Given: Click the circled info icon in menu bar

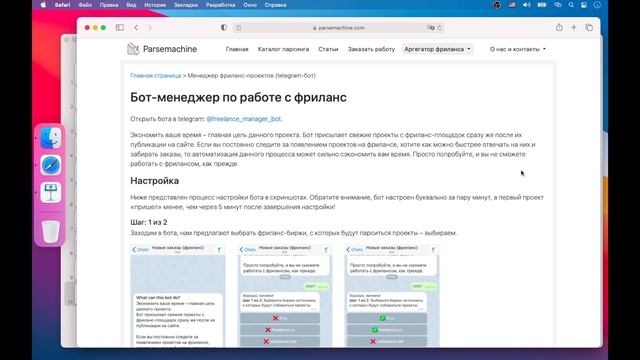Looking at the screenshot, I should coord(597,5).
